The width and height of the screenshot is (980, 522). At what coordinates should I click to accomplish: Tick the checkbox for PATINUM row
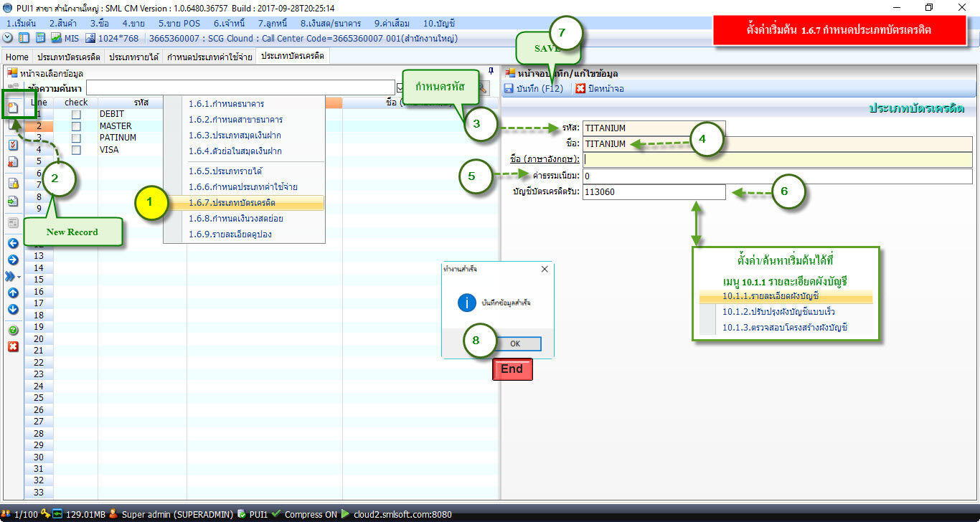(x=76, y=138)
